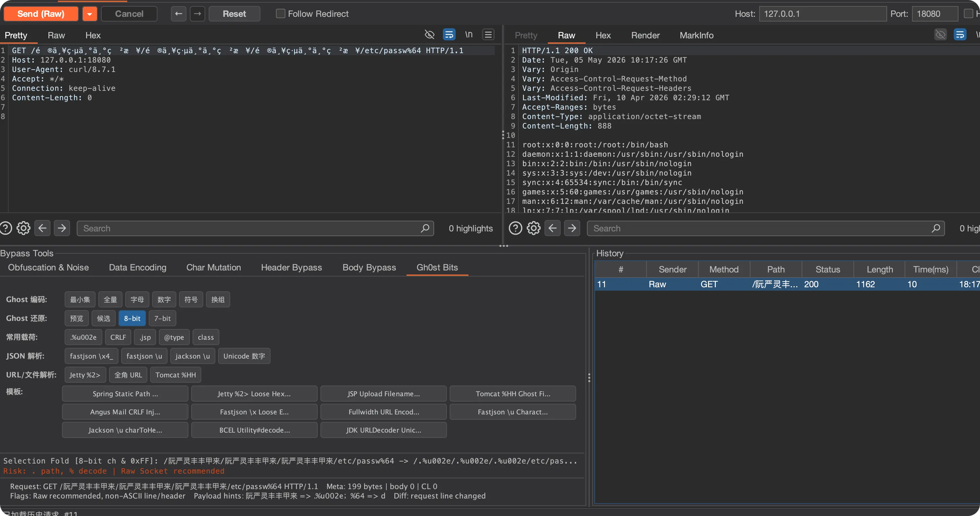Image resolution: width=980 pixels, height=516 pixels.
Task: Open Obfuscation & Noise tab
Action: pos(48,268)
